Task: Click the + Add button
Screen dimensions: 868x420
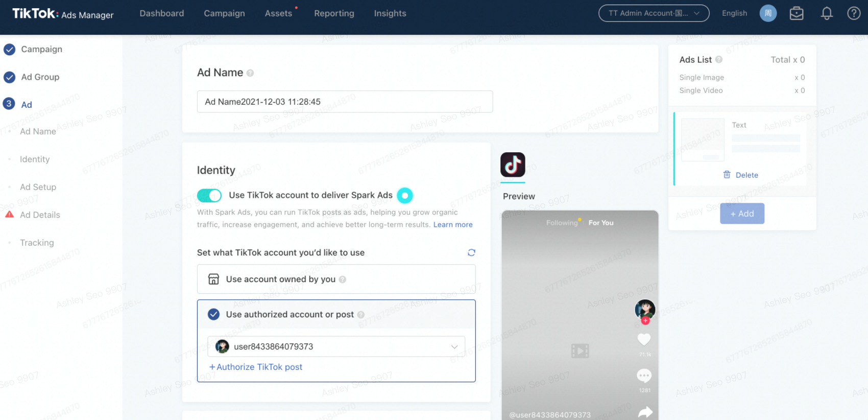Action: (742, 214)
